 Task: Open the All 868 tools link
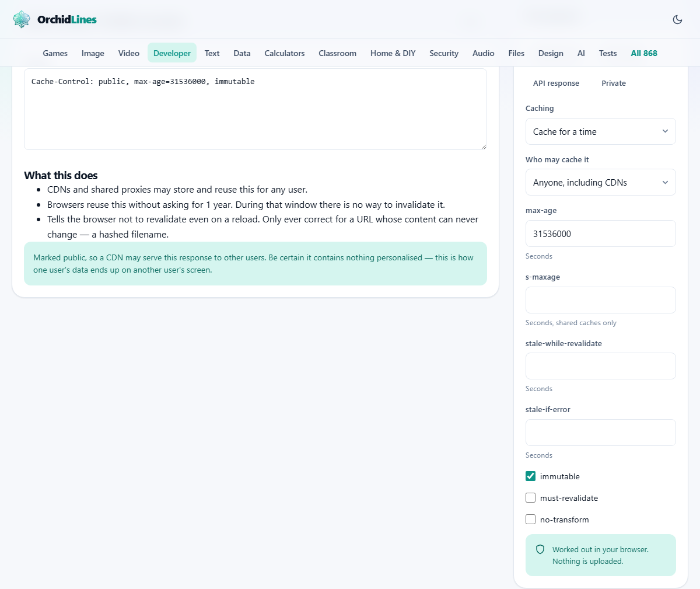click(644, 53)
